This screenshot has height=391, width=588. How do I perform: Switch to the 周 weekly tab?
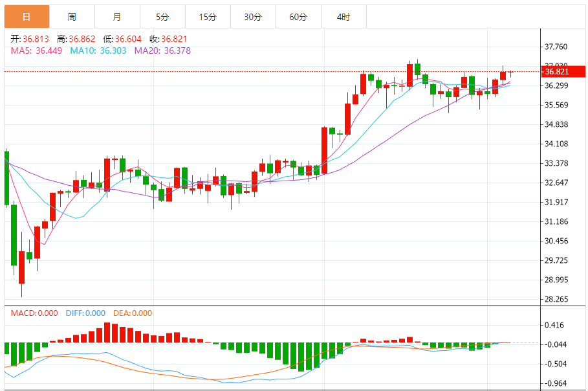[x=72, y=17]
